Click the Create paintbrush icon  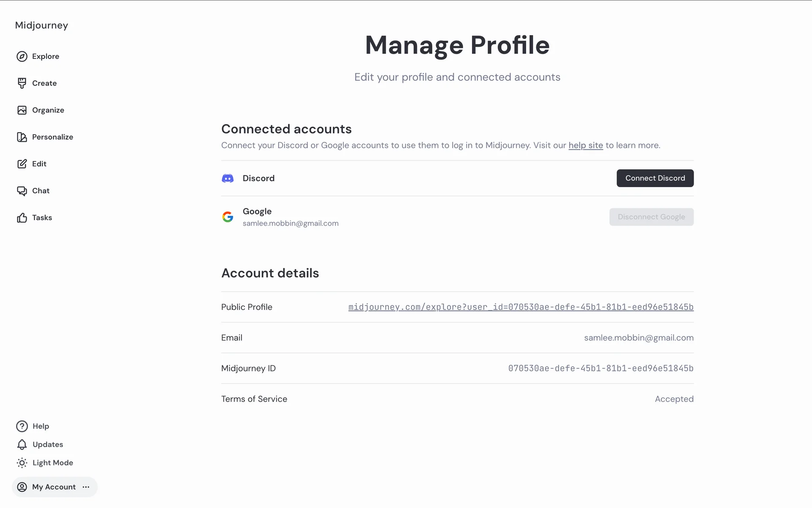(22, 83)
